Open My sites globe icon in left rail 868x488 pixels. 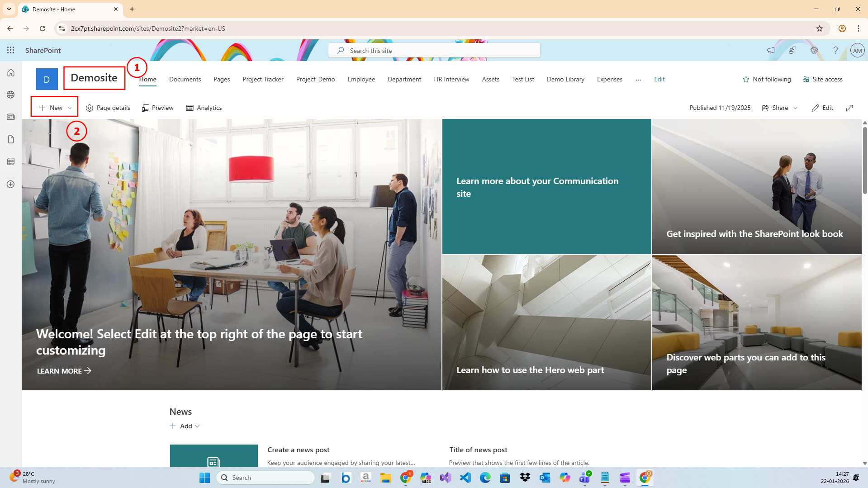click(11, 95)
